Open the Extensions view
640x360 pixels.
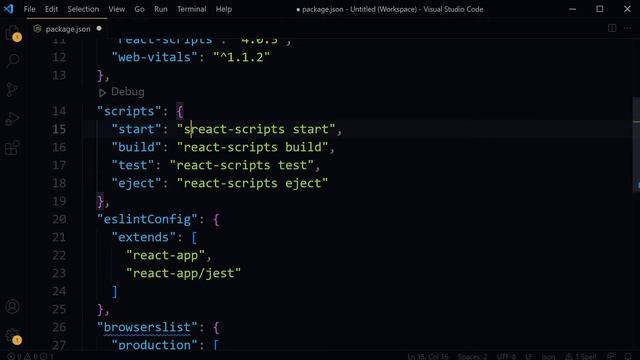(13, 148)
